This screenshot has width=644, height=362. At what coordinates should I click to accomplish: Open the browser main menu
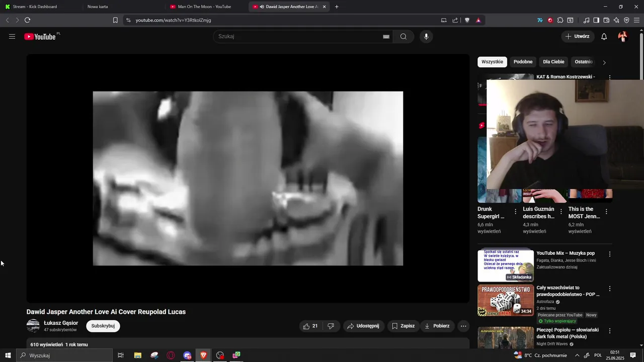(x=637, y=20)
